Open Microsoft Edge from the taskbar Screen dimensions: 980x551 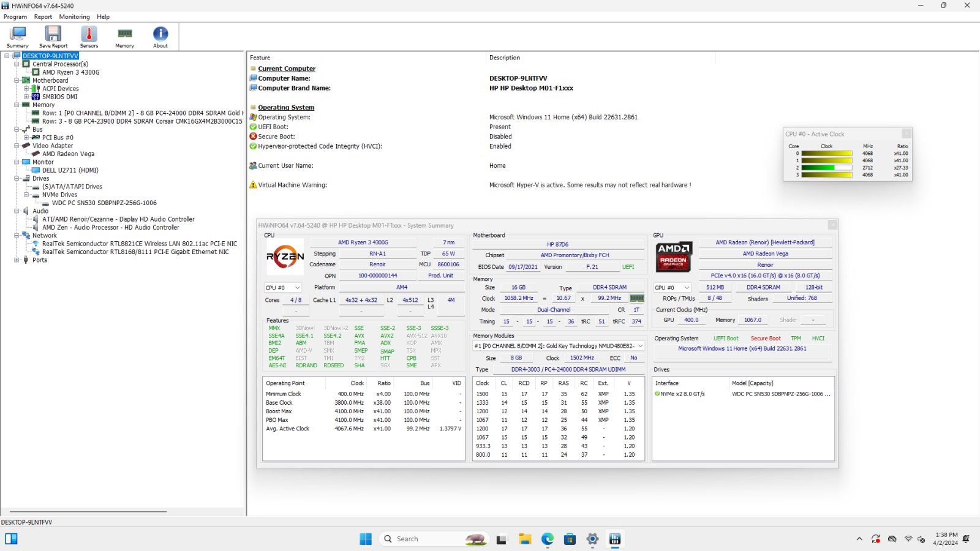coord(547,539)
